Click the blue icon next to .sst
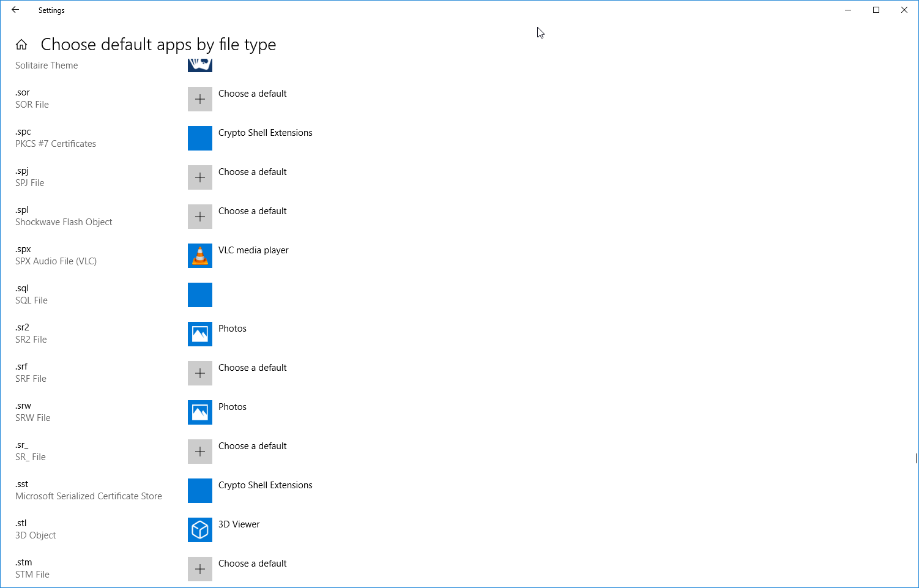Image resolution: width=919 pixels, height=588 pixels. [200, 491]
